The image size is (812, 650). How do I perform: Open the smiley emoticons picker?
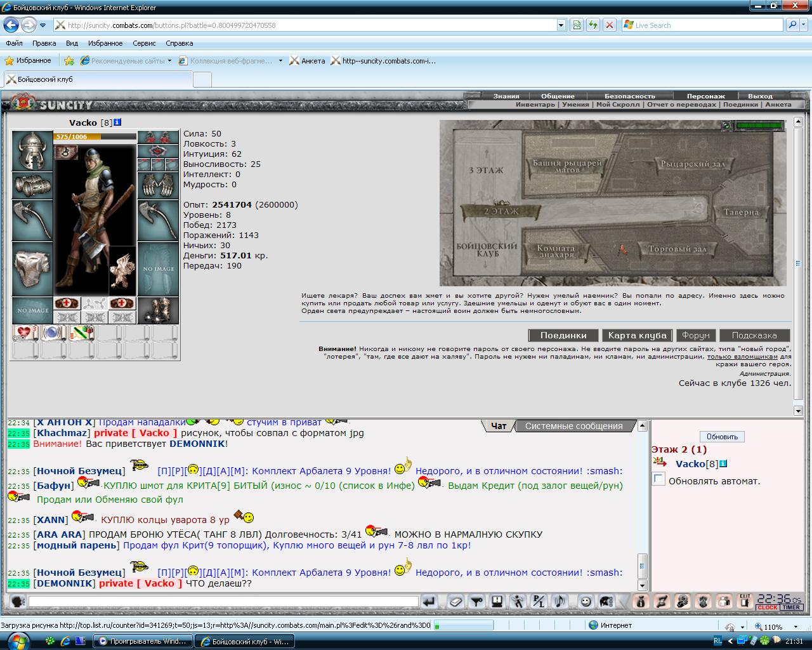pyautogui.click(x=586, y=601)
